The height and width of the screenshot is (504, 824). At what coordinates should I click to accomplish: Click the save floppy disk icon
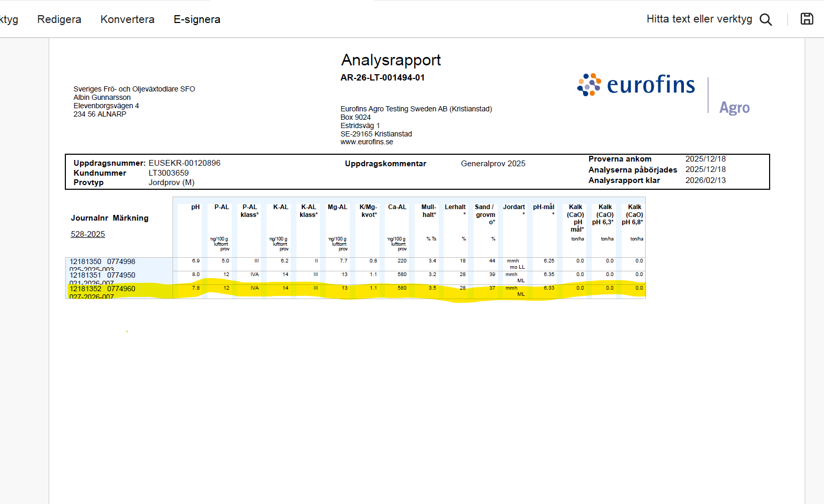click(807, 19)
